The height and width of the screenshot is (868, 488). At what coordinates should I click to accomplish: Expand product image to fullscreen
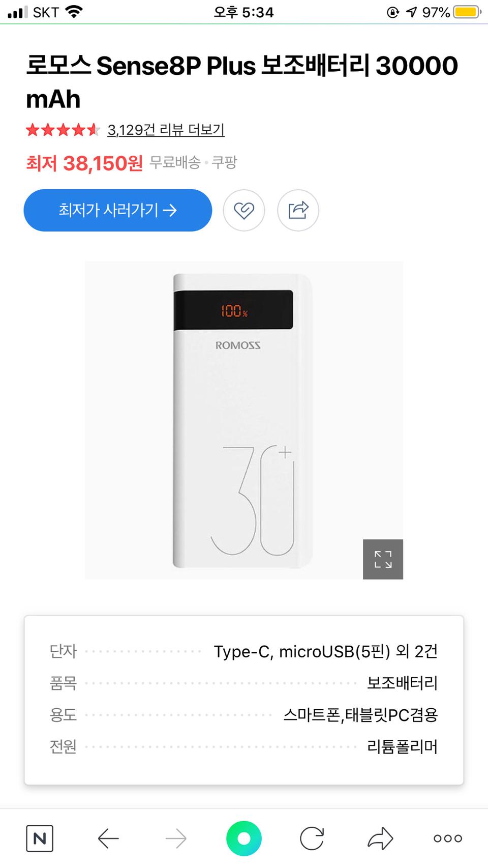coord(383,559)
